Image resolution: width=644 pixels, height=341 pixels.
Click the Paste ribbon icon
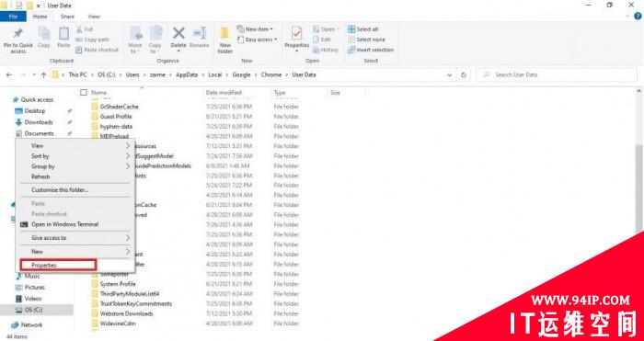pos(63,38)
